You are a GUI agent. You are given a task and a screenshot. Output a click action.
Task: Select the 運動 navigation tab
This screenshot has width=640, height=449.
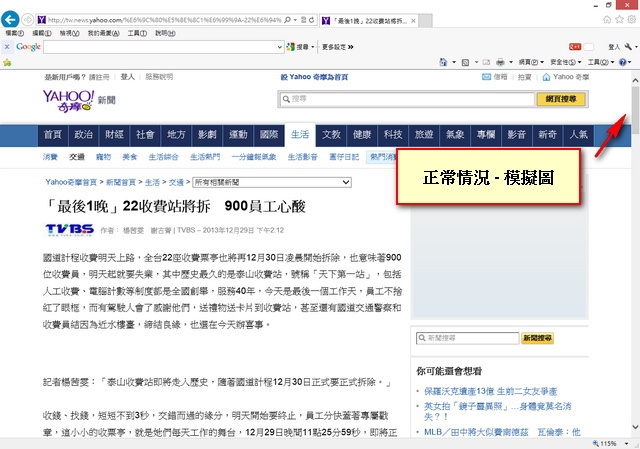(x=237, y=135)
